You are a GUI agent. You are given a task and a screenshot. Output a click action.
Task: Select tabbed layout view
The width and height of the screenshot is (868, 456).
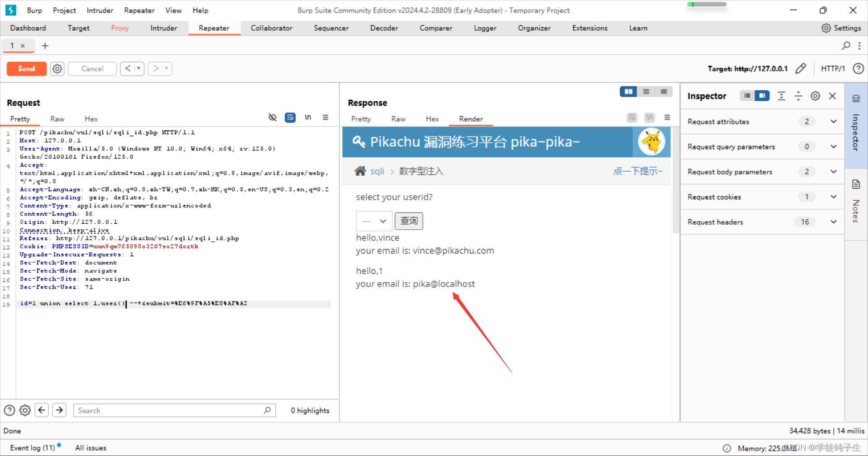[664, 92]
